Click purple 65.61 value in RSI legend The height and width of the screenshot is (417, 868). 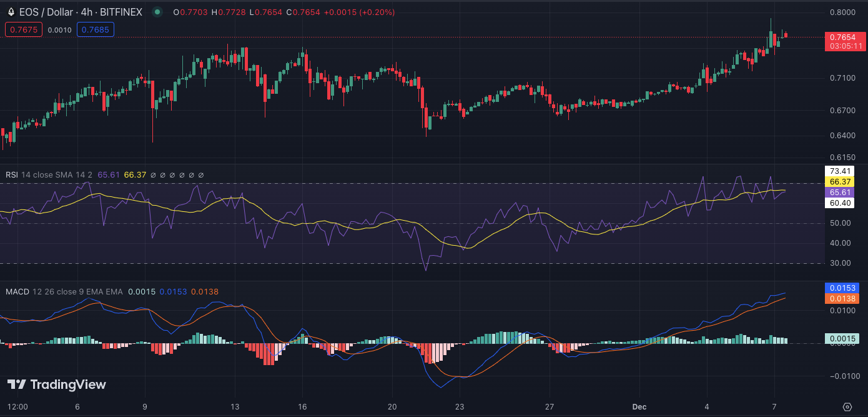tap(109, 175)
